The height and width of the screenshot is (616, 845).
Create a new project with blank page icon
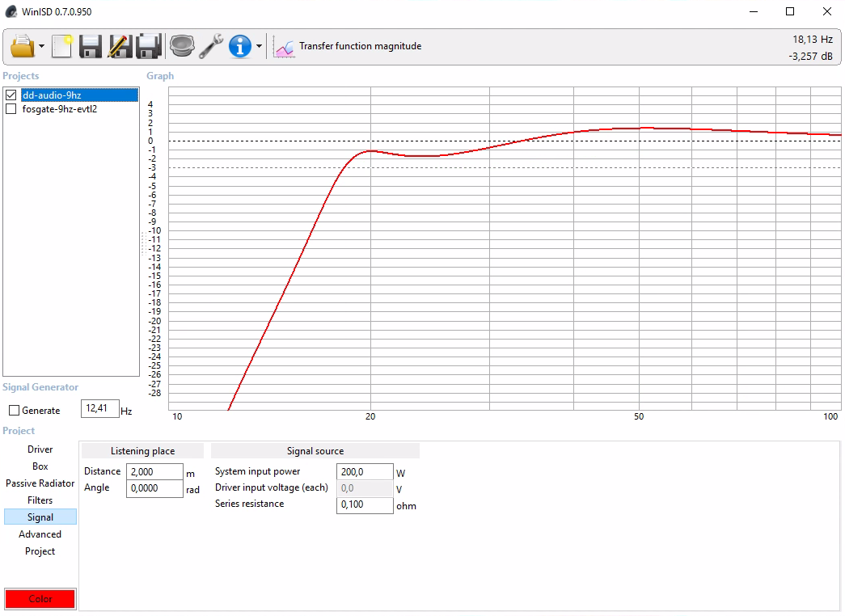(62, 46)
